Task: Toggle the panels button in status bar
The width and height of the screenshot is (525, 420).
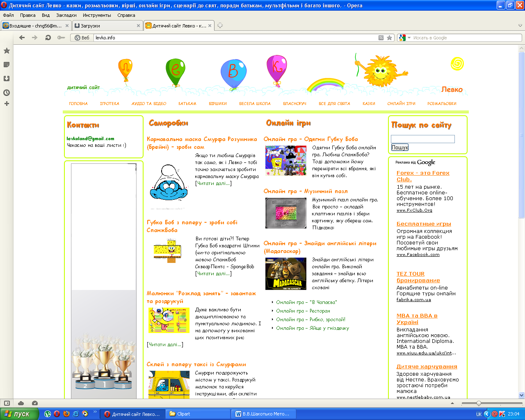Action: (7, 403)
